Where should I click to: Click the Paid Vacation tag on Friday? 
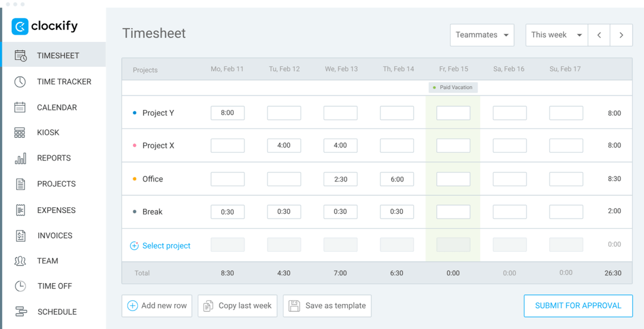click(x=453, y=87)
